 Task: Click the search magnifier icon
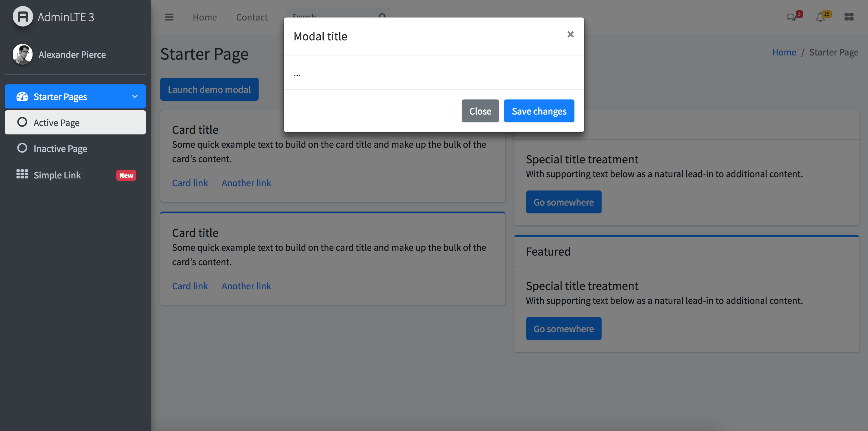pos(382,17)
